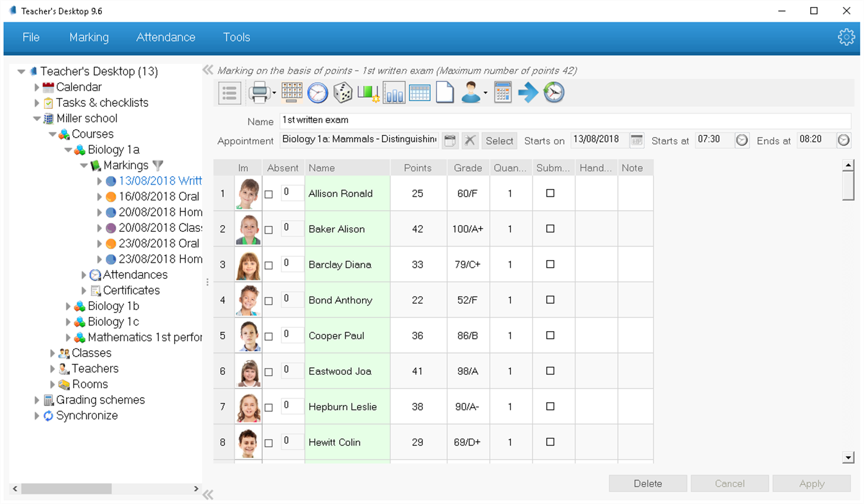Open the Attendance menu

(165, 37)
